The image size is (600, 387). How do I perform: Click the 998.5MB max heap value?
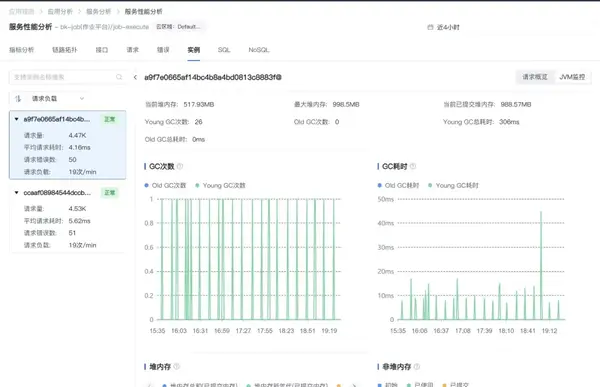(346, 105)
